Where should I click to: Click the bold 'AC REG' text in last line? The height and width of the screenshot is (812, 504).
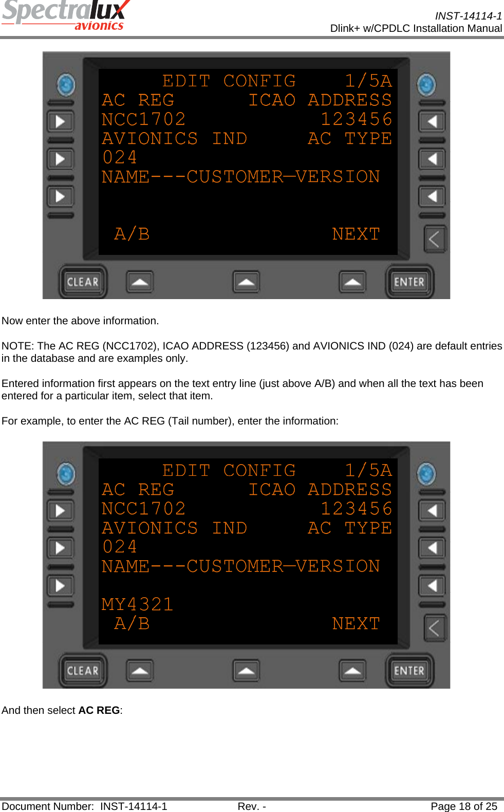point(99,710)
